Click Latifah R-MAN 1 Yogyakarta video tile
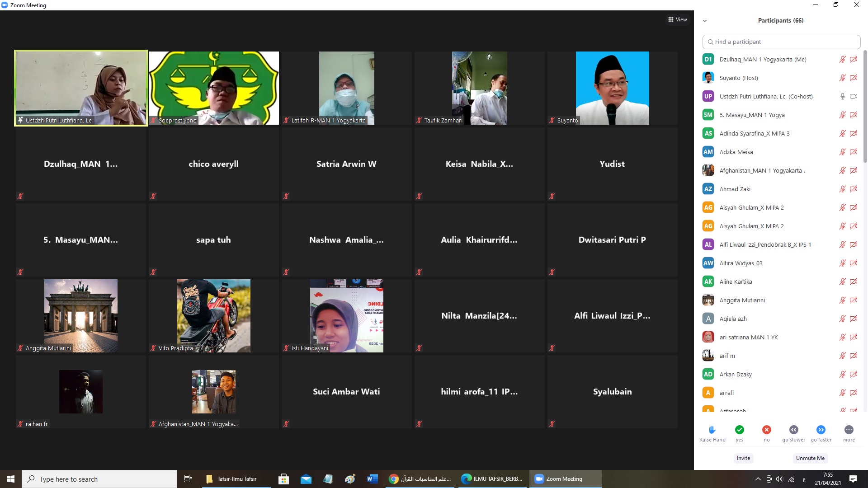Image resolution: width=868 pixels, height=488 pixels. (x=347, y=88)
